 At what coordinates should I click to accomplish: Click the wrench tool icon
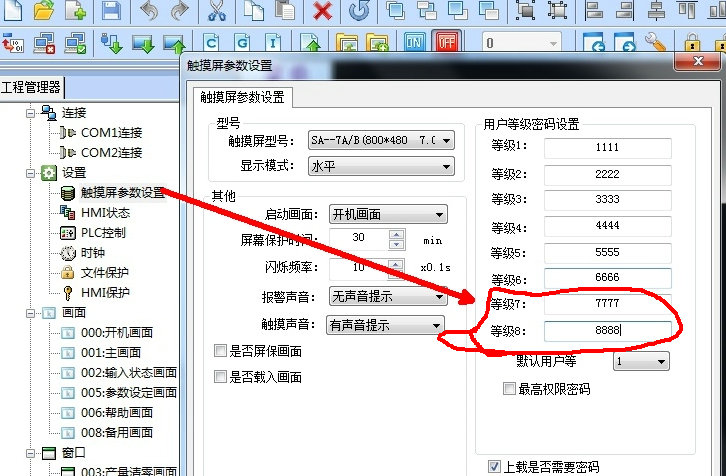tap(655, 43)
